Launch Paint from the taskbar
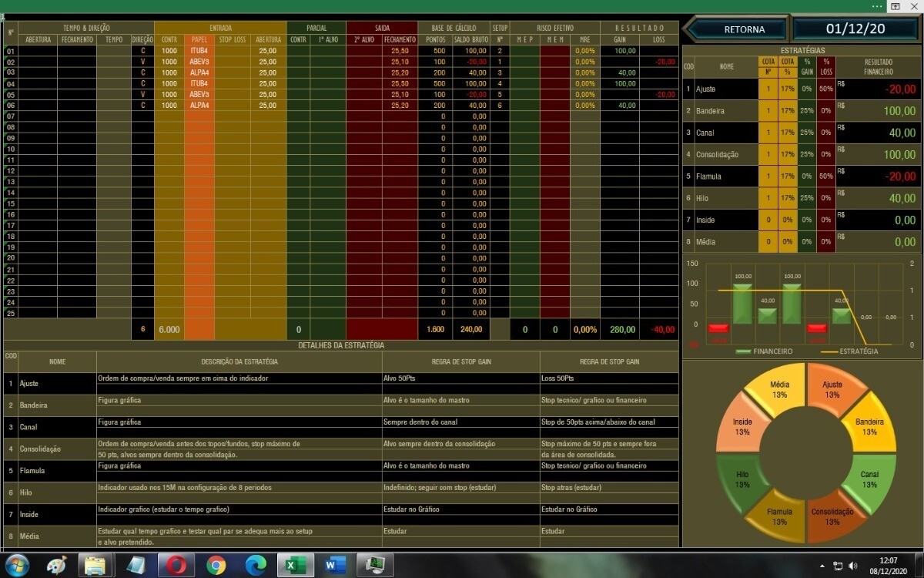This screenshot has width=924, height=578. click(x=56, y=565)
